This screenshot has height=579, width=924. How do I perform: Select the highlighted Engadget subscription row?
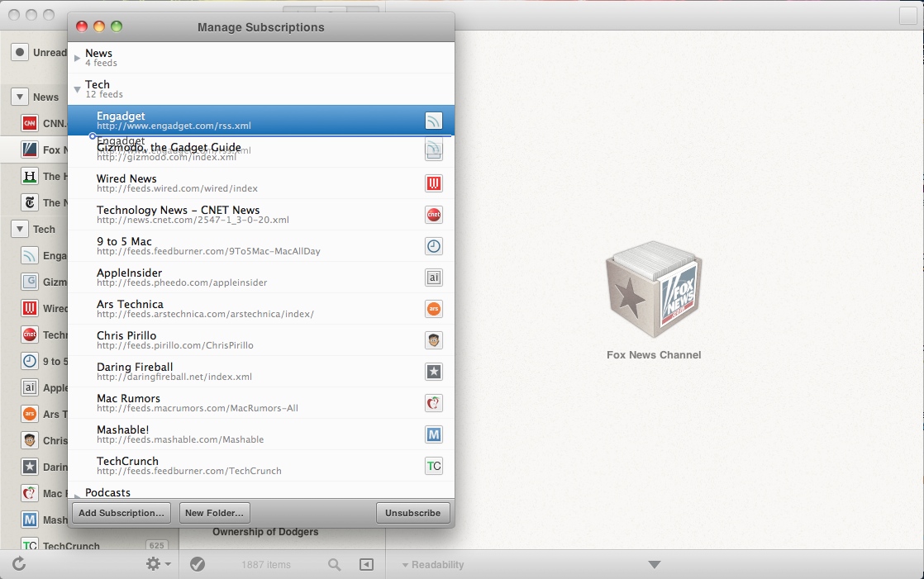tap(261, 120)
